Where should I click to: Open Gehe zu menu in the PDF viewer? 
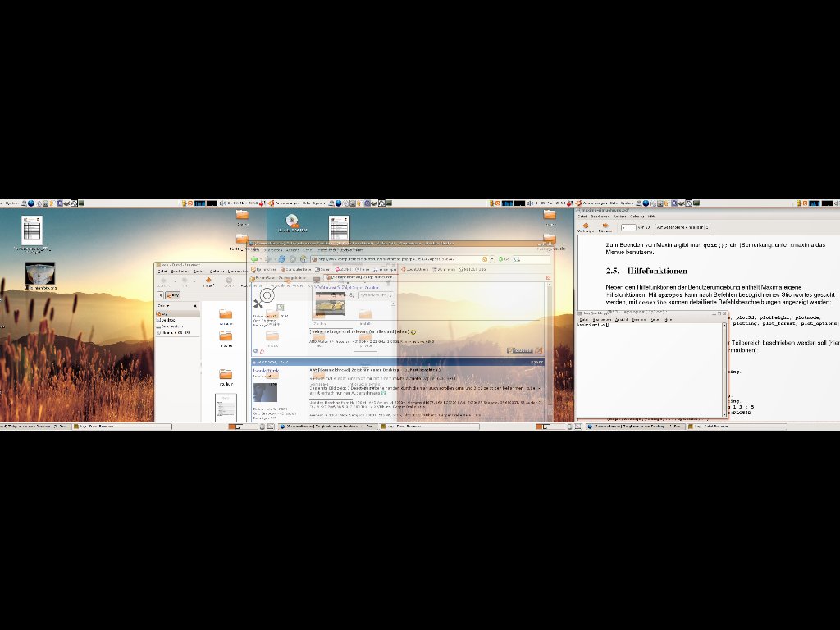(x=637, y=217)
